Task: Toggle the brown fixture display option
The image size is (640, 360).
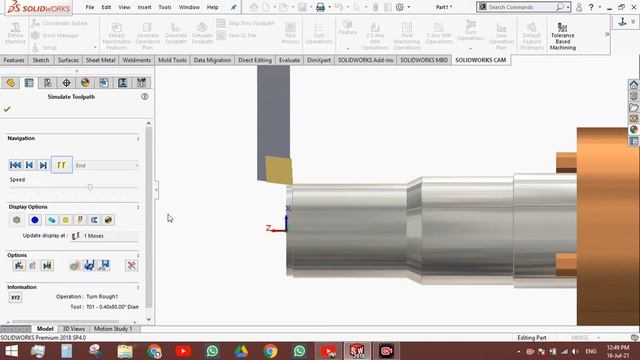Action: (x=109, y=220)
